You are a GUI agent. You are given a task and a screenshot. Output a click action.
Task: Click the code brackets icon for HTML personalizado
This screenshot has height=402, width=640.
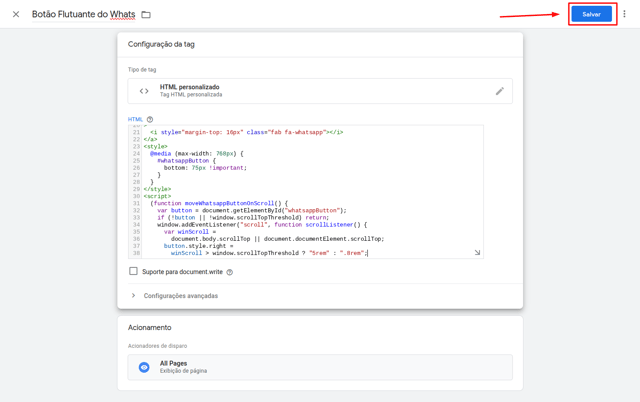(x=144, y=91)
